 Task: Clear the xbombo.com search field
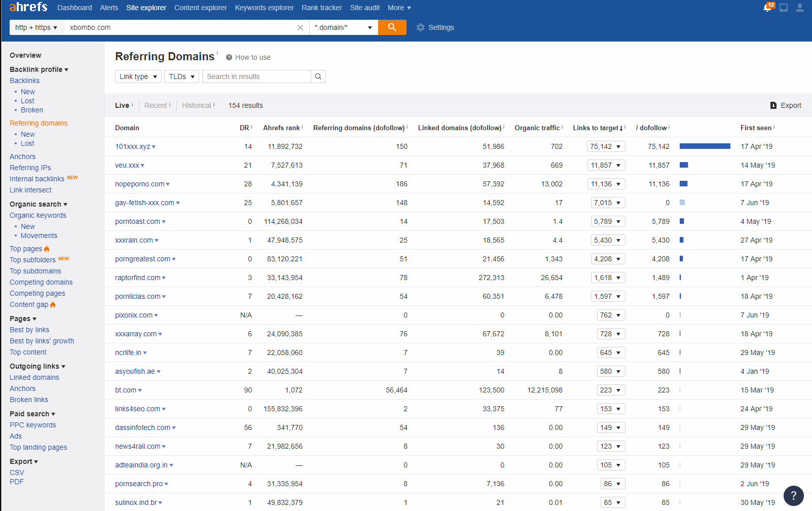[300, 27]
